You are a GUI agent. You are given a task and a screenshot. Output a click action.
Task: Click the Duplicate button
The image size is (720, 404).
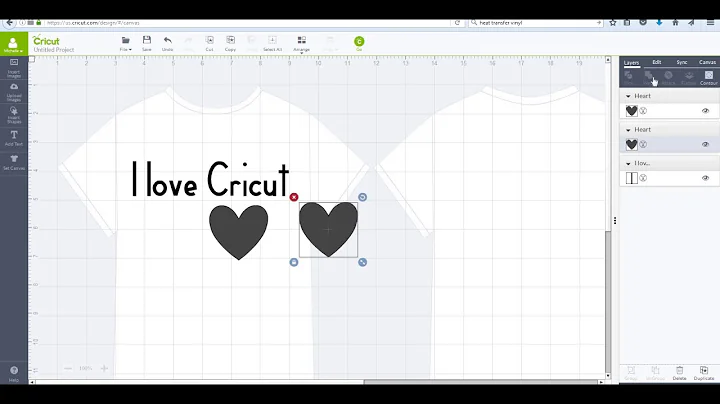pyautogui.click(x=703, y=373)
